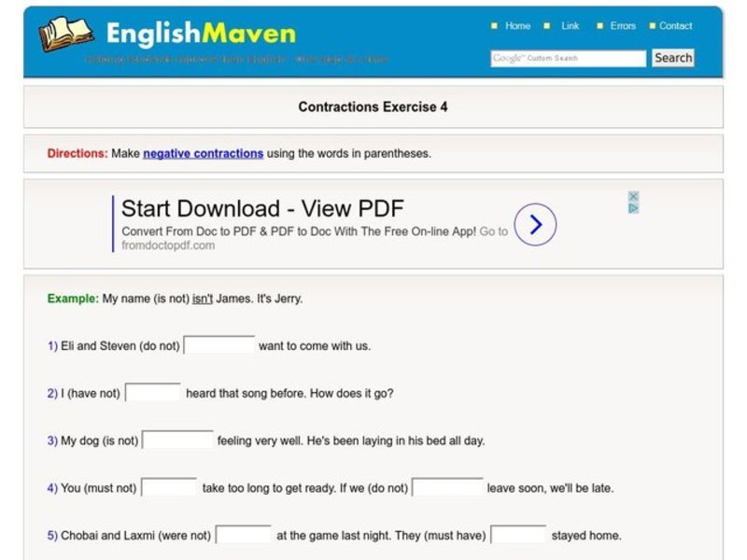Click the answer box for question 3
Screen dimensions: 747x560
coord(178,440)
